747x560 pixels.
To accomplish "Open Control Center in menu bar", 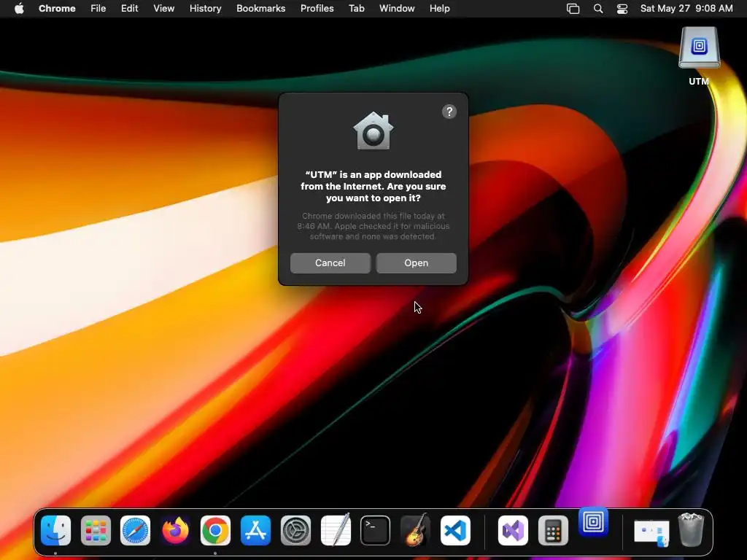I will coord(622,8).
